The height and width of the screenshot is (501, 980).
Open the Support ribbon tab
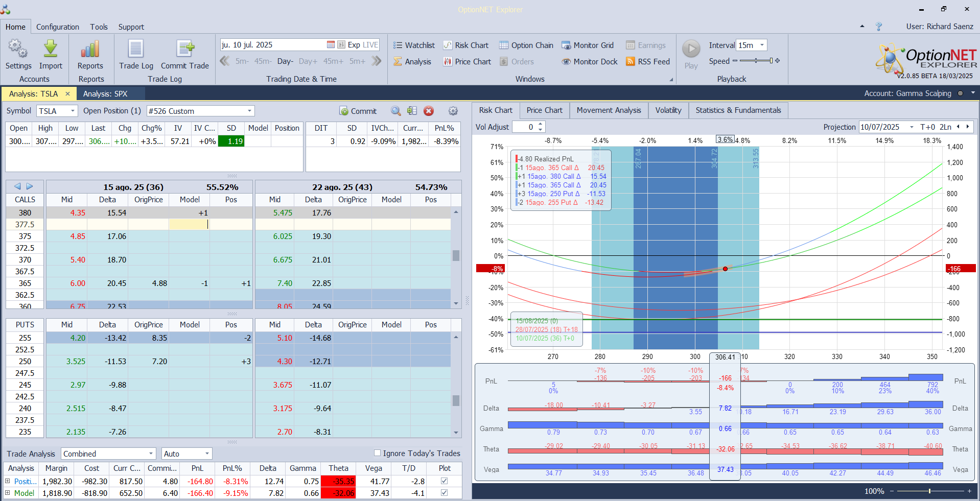pos(131,27)
